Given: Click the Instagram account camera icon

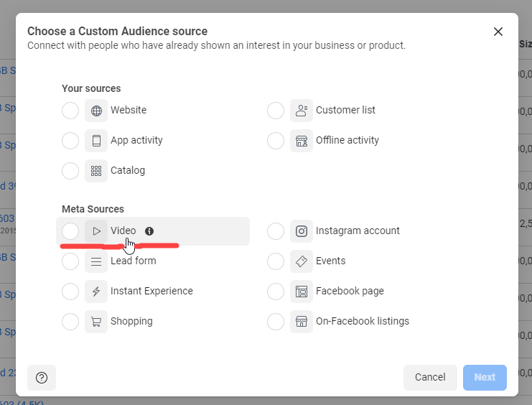Looking at the screenshot, I should [302, 231].
